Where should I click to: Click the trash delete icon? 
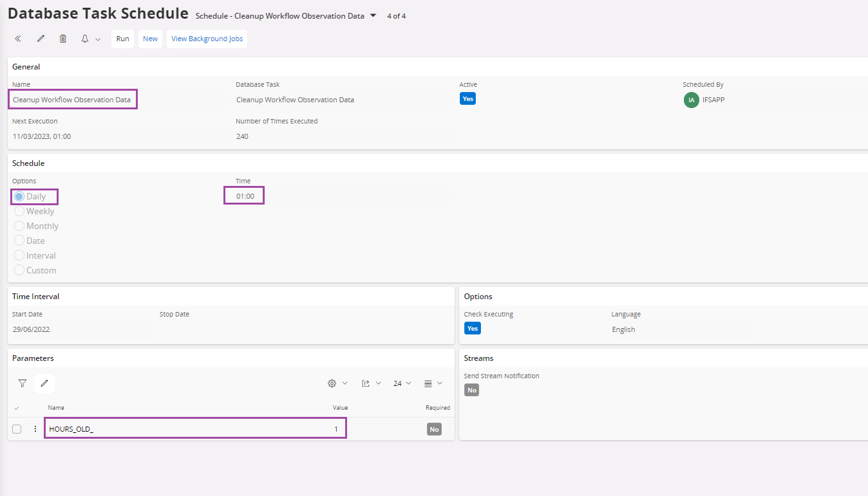point(63,39)
